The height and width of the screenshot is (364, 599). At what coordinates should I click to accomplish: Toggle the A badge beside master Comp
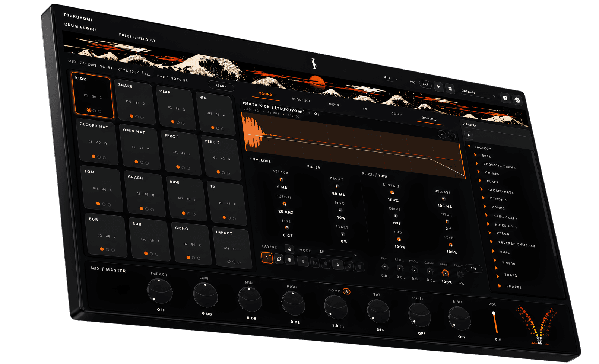[x=346, y=291]
